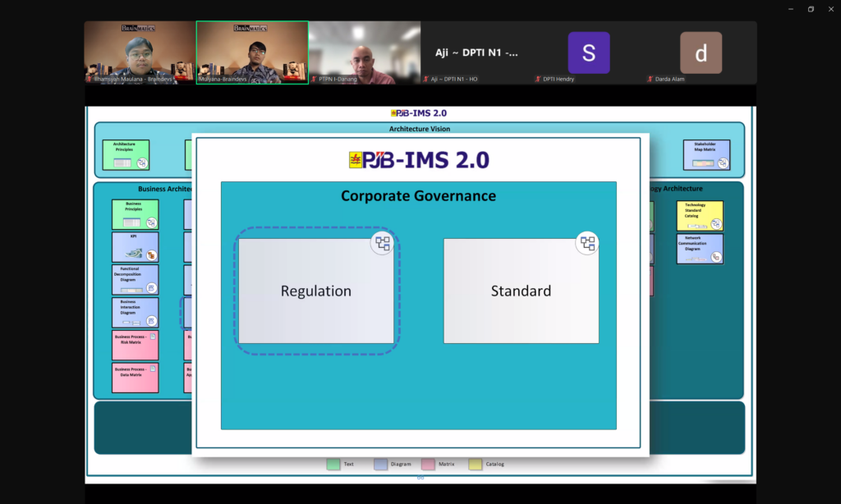Click the yellow Catalog legend swatch

(x=475, y=465)
